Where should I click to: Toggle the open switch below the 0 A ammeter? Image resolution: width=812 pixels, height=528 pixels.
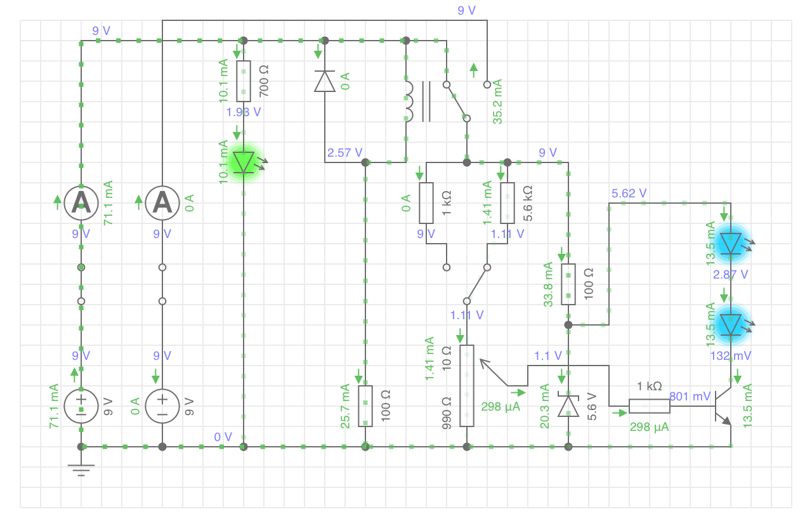(x=162, y=284)
